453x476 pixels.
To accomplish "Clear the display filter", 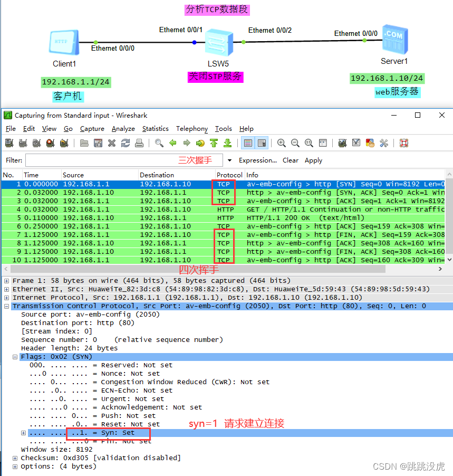I will coord(291,160).
